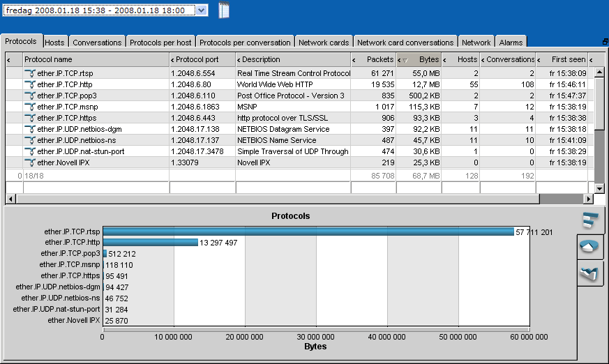The image size is (609, 364).
Task: Click protocol icon for ether.IP.UDP.netbios-ns row
Action: point(30,140)
